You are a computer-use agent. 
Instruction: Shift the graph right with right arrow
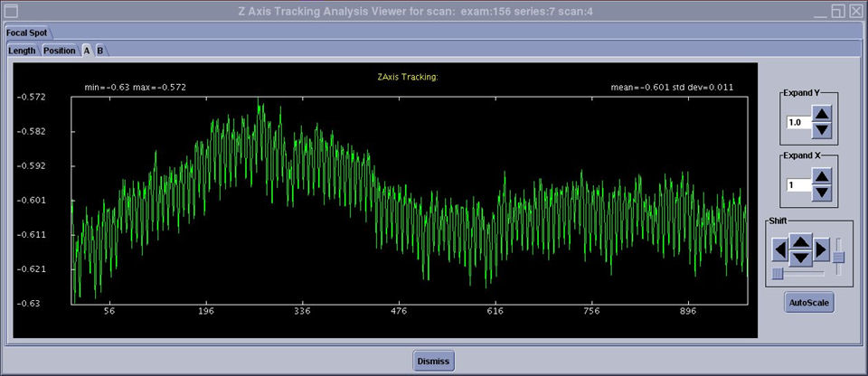pos(821,249)
